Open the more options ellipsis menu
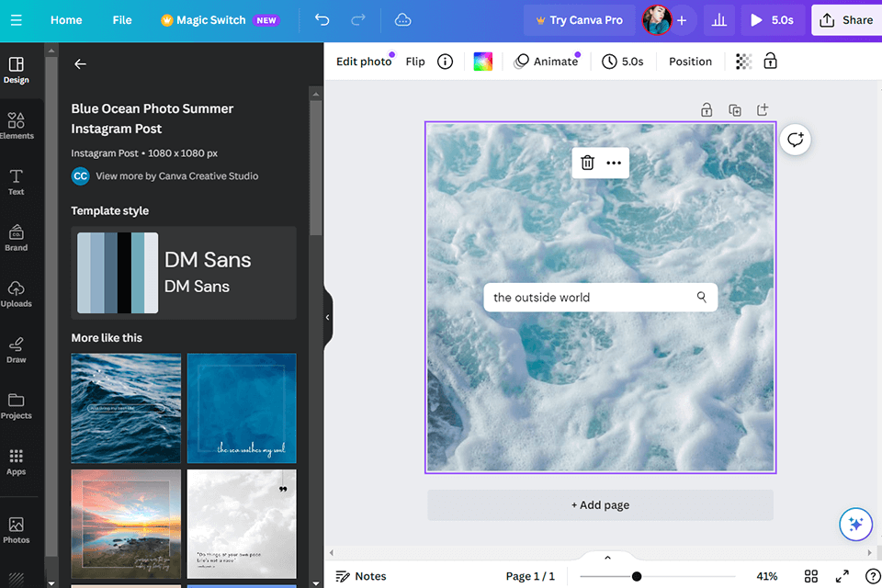 pos(614,163)
